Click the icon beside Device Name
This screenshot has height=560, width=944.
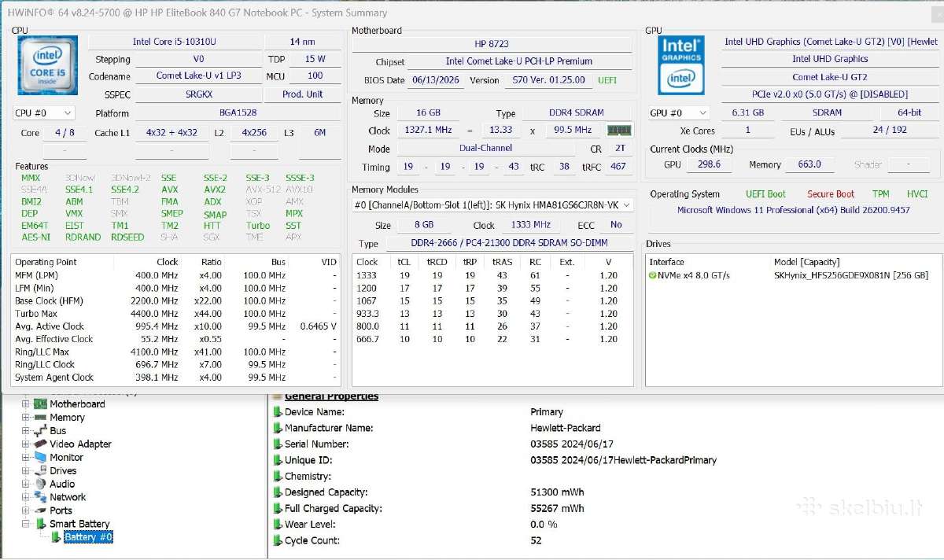point(278,412)
